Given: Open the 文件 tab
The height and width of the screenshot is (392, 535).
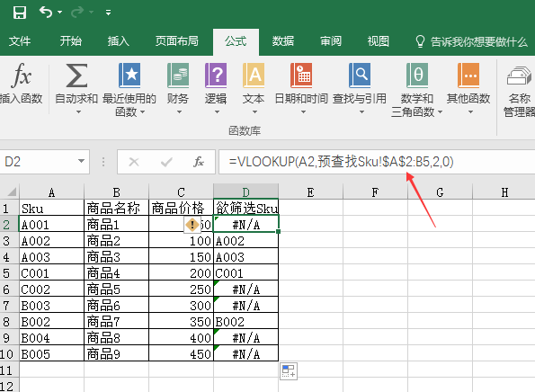Looking at the screenshot, I should [x=20, y=41].
